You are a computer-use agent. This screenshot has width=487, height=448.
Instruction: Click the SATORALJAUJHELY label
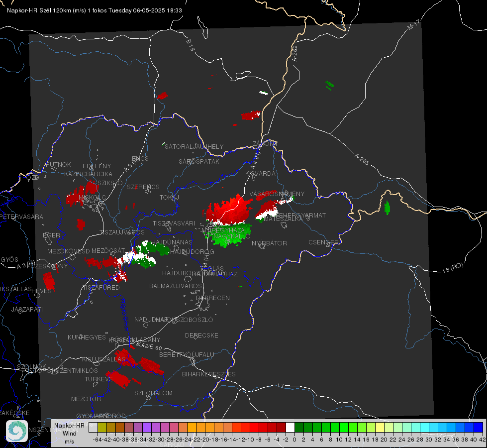(194, 146)
